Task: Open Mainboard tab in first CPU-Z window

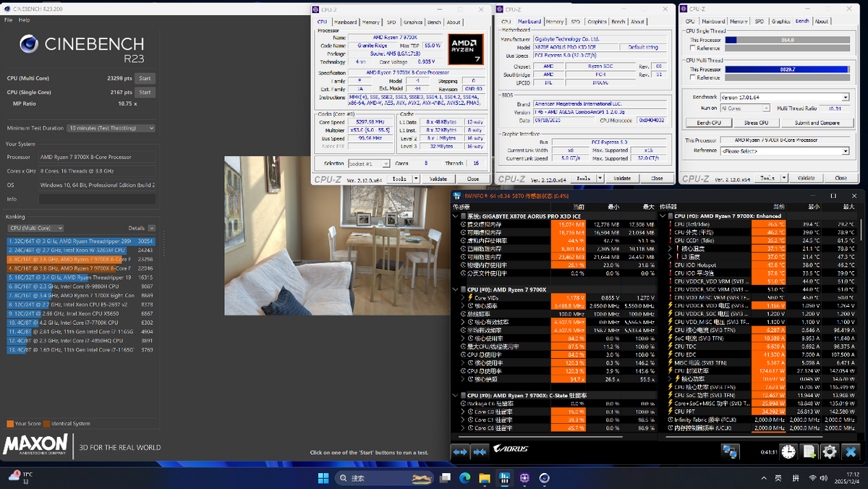Action: pyautogui.click(x=345, y=22)
